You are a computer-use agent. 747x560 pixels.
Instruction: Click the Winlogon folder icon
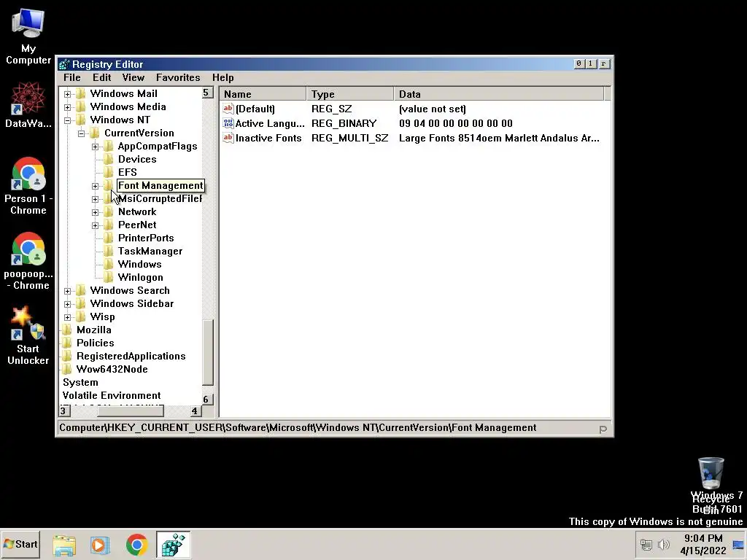[109, 277]
